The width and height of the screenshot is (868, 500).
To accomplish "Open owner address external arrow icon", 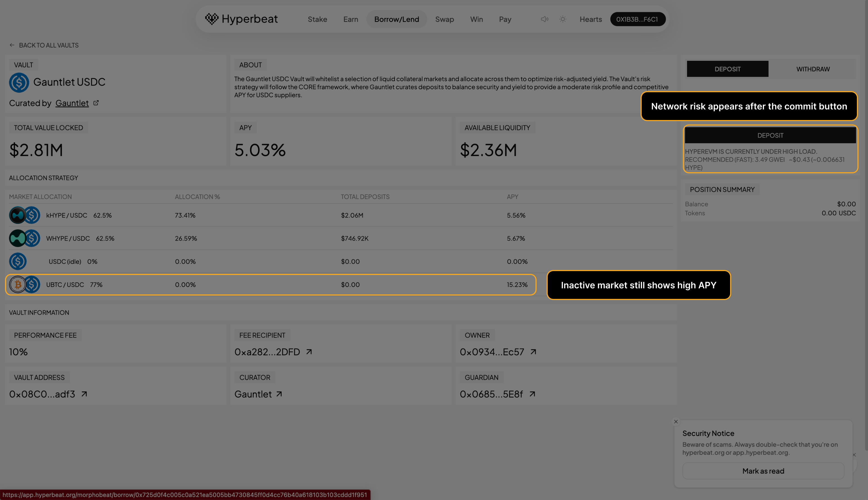I will click(x=533, y=352).
